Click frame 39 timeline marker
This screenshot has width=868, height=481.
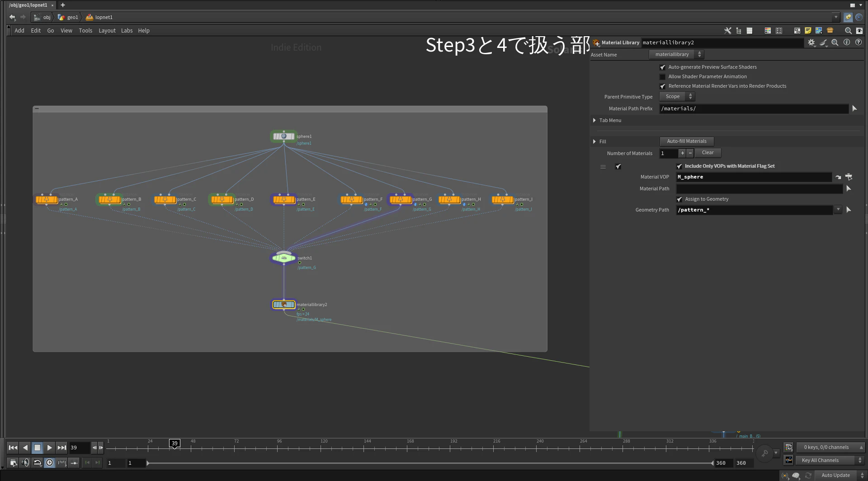click(x=175, y=443)
